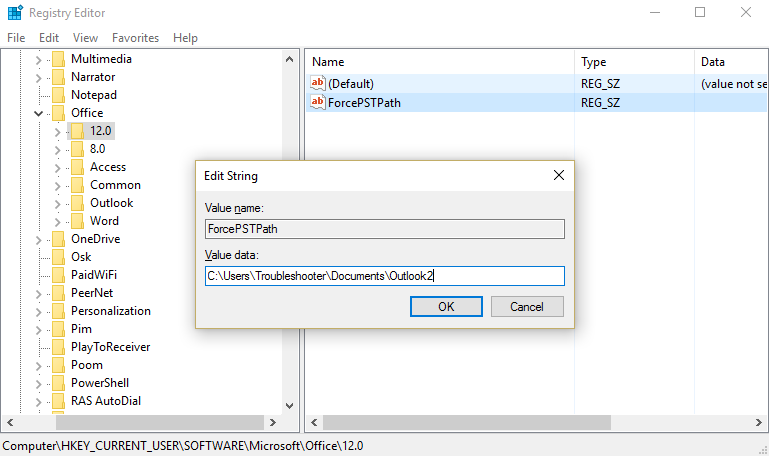Click the registry path in status bar
The height and width of the screenshot is (456, 771).
click(183, 446)
